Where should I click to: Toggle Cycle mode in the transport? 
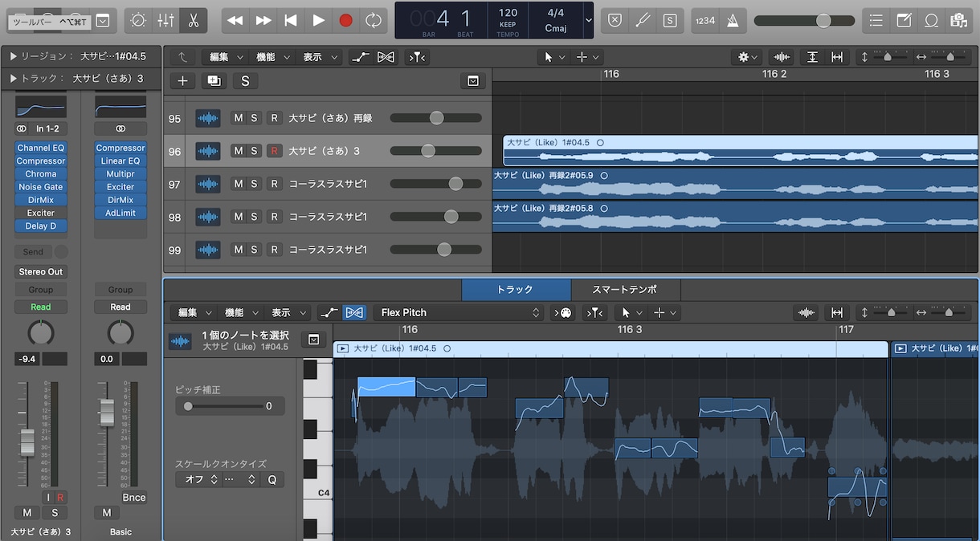(373, 21)
